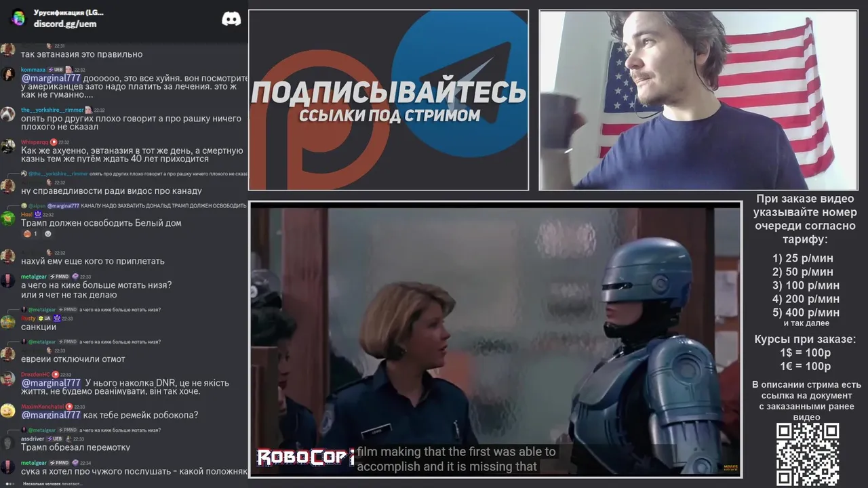Select message а чего на кике больше мотать

[96, 285]
